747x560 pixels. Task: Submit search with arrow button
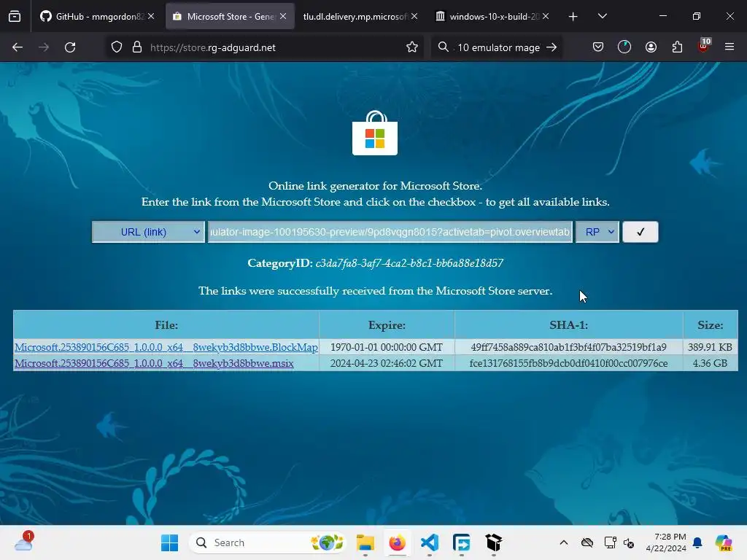(551, 47)
